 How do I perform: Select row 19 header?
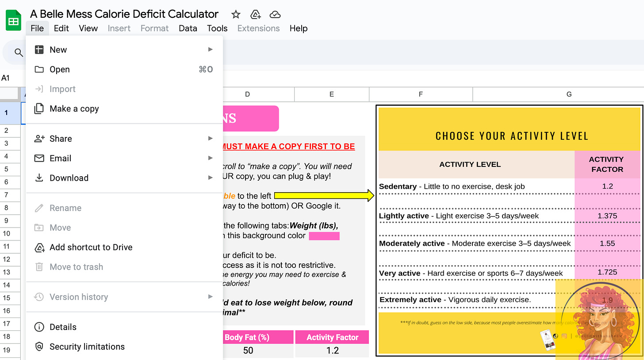click(x=7, y=350)
